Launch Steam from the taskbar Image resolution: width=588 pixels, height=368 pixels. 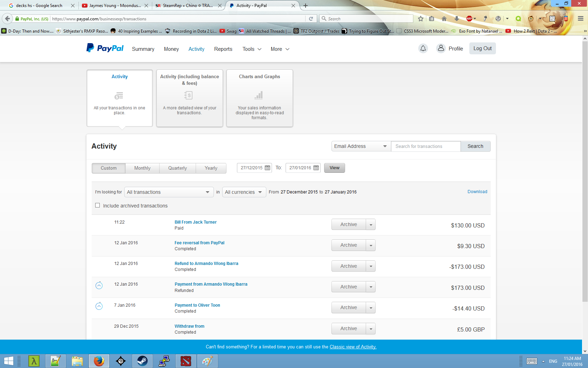(x=142, y=361)
